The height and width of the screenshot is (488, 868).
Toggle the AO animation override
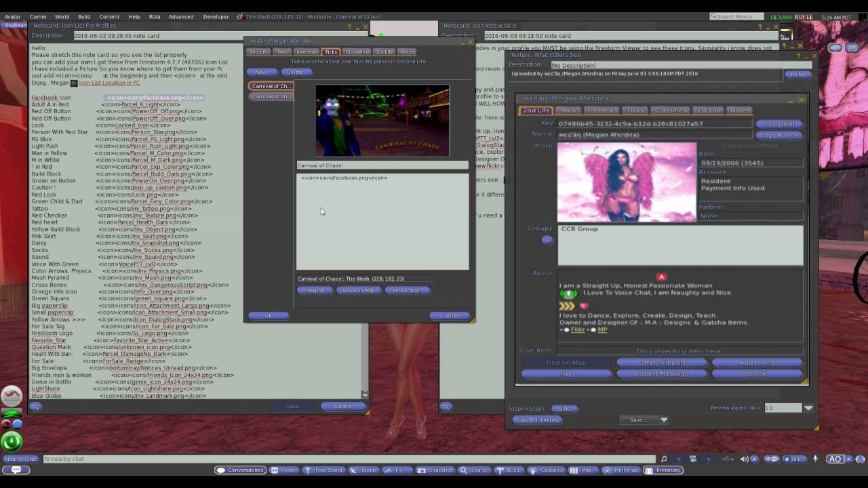click(835, 459)
